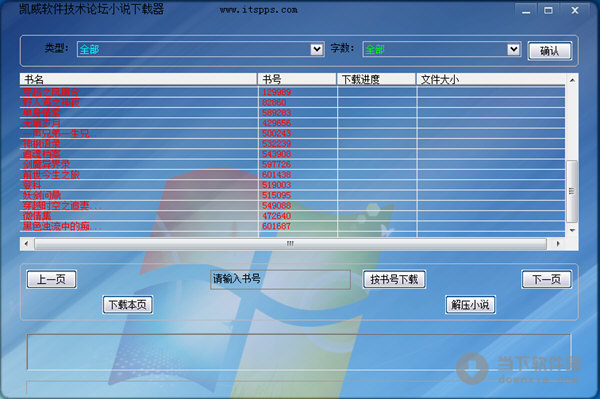Click book number 601687
600x399 pixels.
276,226
